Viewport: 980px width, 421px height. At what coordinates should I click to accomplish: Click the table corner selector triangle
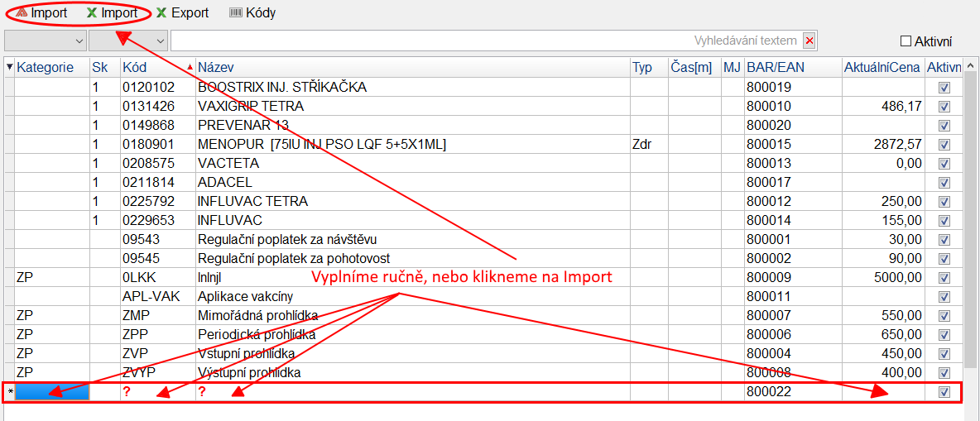point(9,67)
